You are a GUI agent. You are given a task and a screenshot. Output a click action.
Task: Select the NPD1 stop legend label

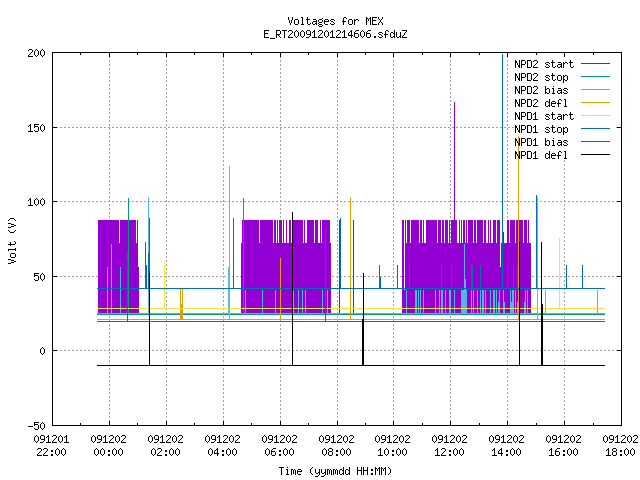pos(541,129)
